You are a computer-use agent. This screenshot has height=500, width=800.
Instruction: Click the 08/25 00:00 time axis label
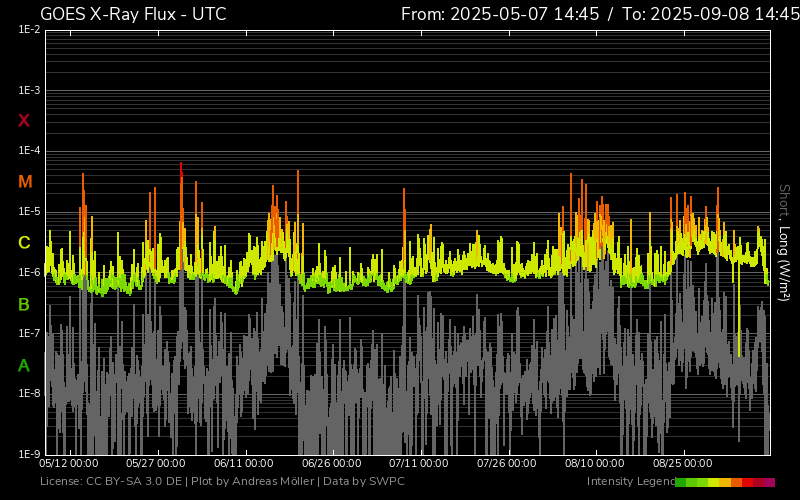(683, 464)
